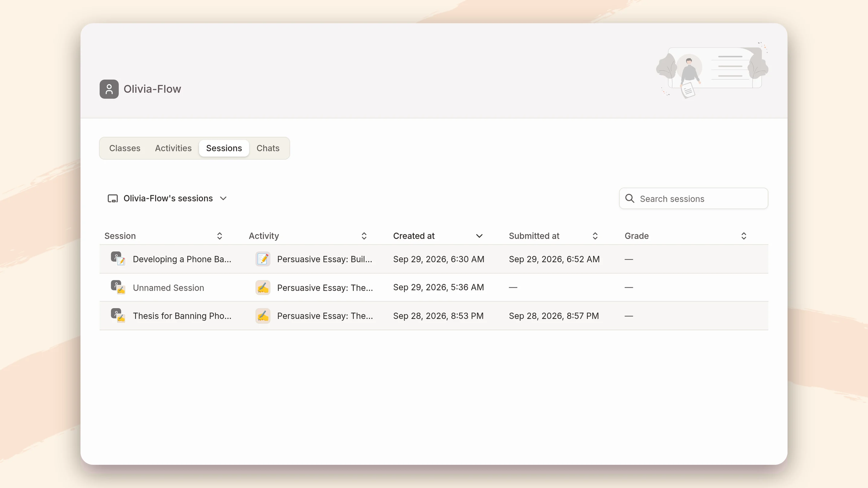
Task: Focus the Search sessions input field
Action: point(693,199)
